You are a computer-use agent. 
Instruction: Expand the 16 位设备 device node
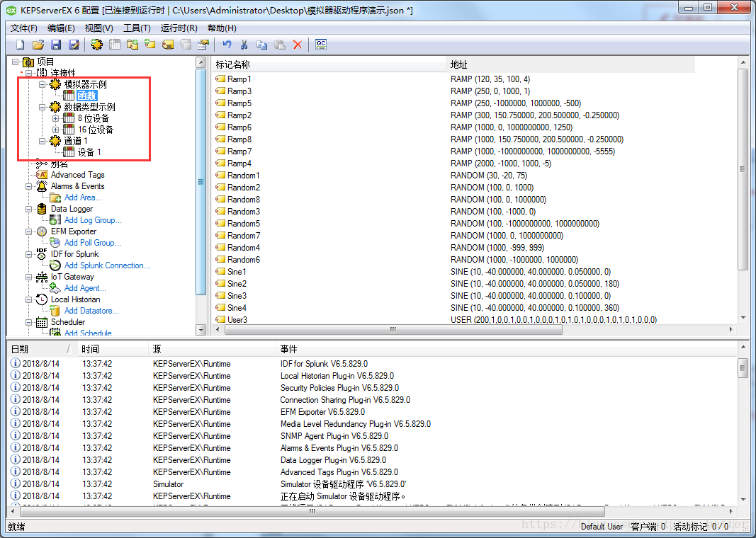click(56, 130)
